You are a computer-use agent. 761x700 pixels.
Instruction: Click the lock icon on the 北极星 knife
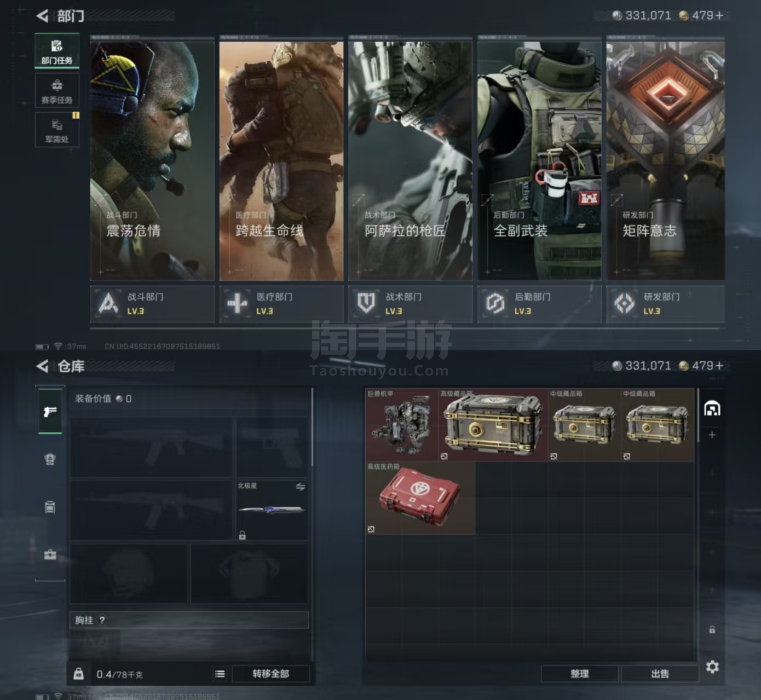click(242, 535)
